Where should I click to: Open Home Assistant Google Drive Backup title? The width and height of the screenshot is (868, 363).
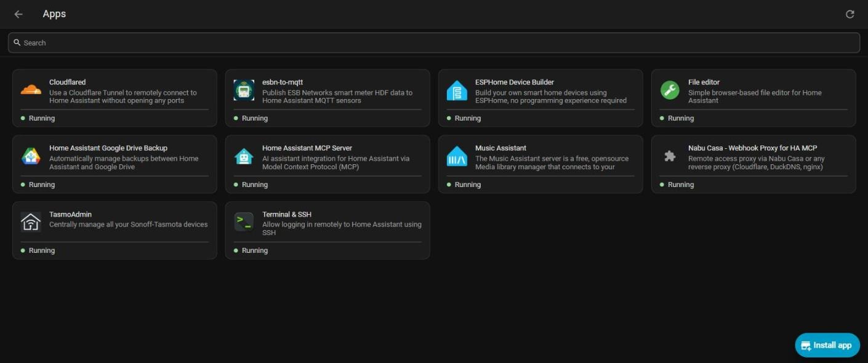[108, 148]
